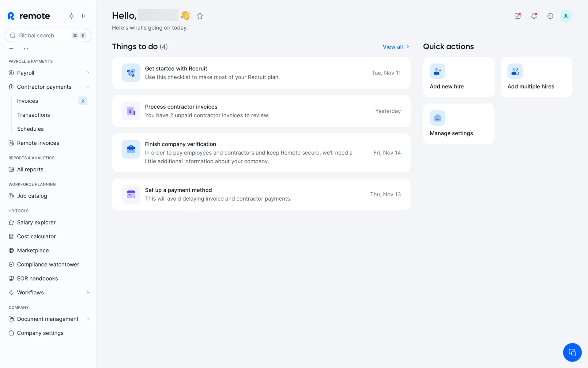Open the chat support bubble
The height and width of the screenshot is (368, 588).
572,352
